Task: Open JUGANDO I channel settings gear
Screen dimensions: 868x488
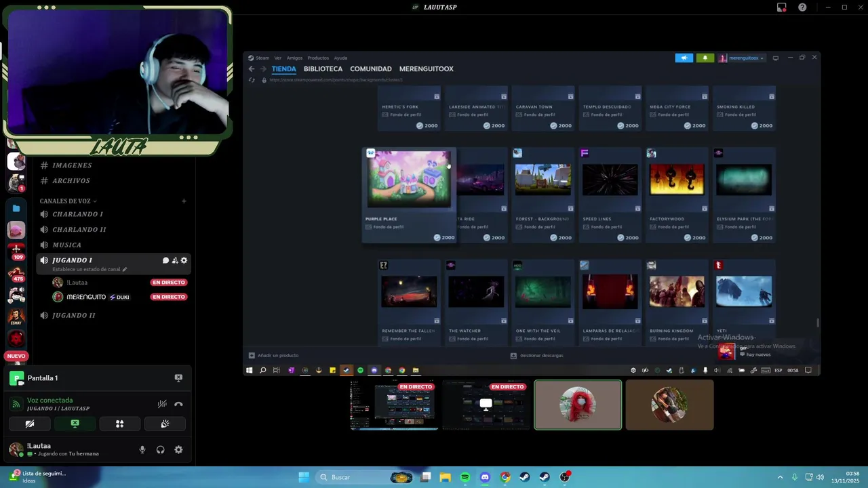Action: pos(184,260)
